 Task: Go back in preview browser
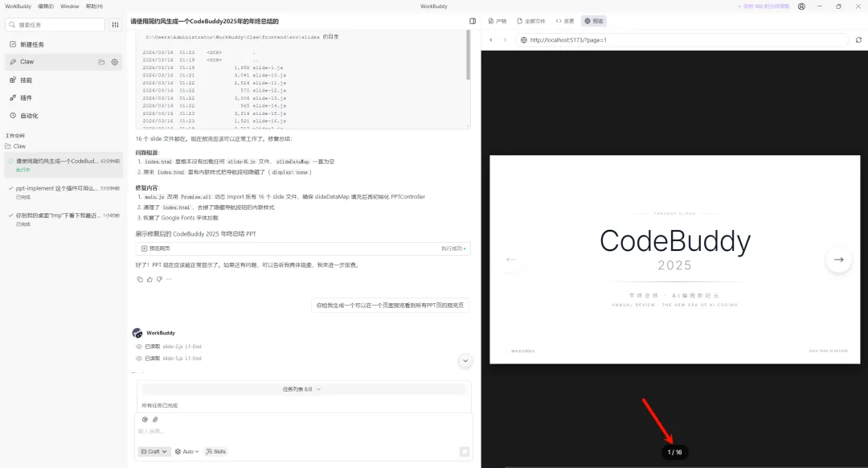(x=491, y=40)
